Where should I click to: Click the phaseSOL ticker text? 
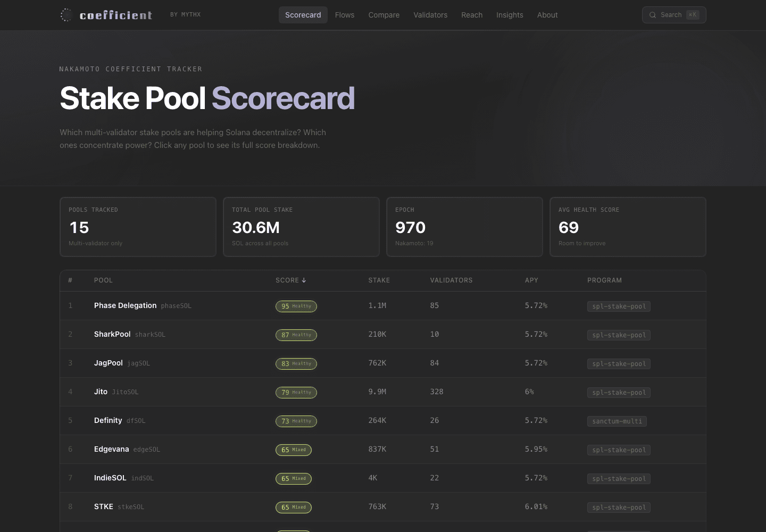176,306
